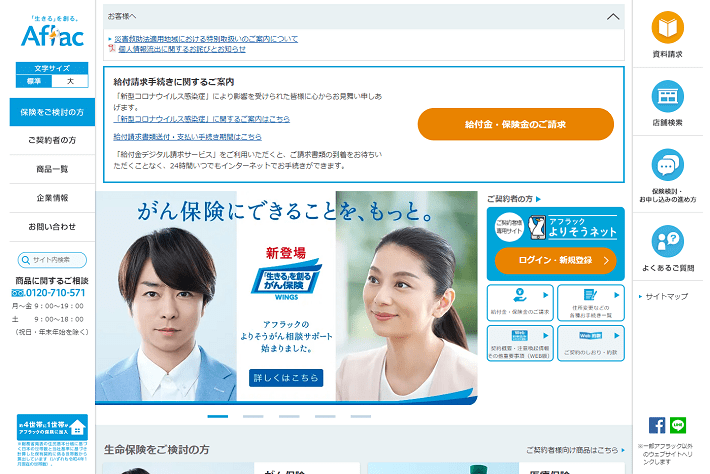The height and width of the screenshot is (474, 710).
Task: Select the third carousel slide indicator
Action: point(289,416)
